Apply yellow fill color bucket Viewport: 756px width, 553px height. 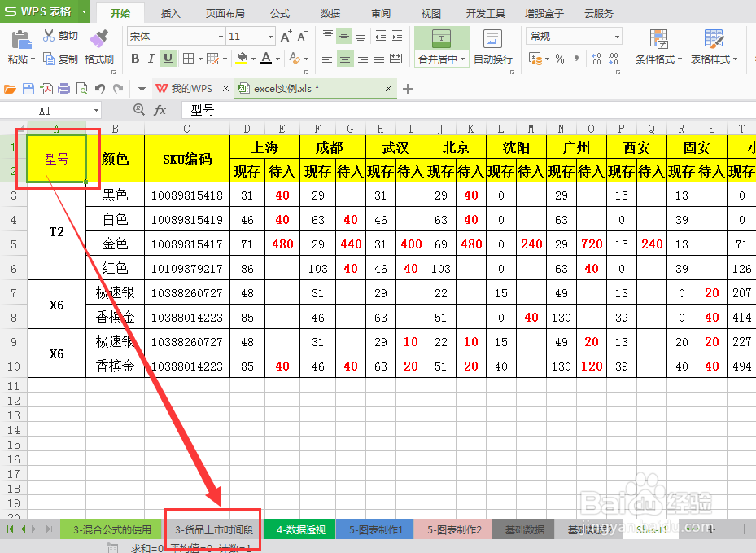coord(242,59)
